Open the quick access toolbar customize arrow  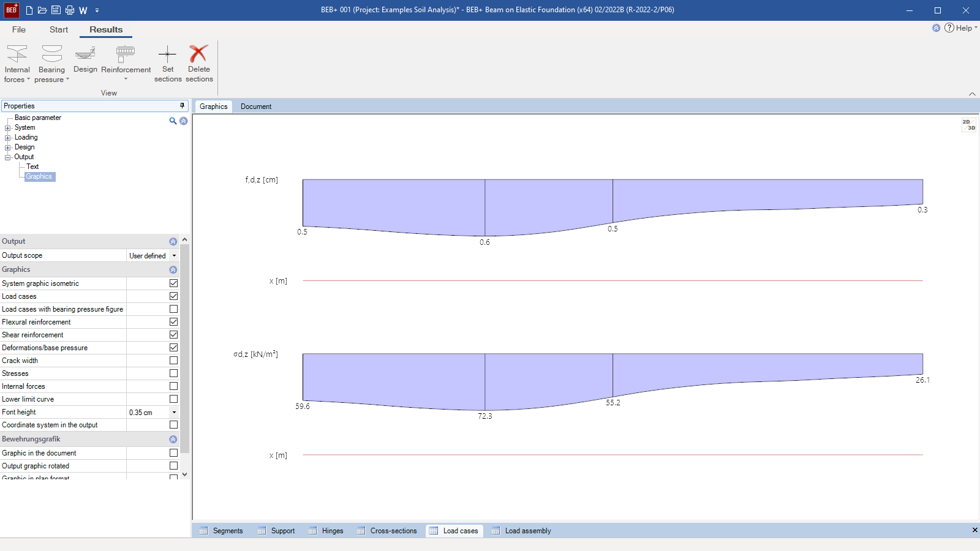[97, 10]
